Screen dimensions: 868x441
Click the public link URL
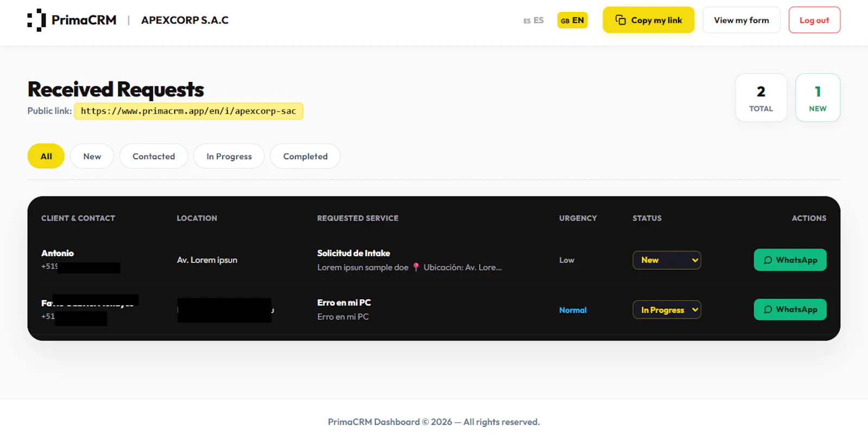188,111
